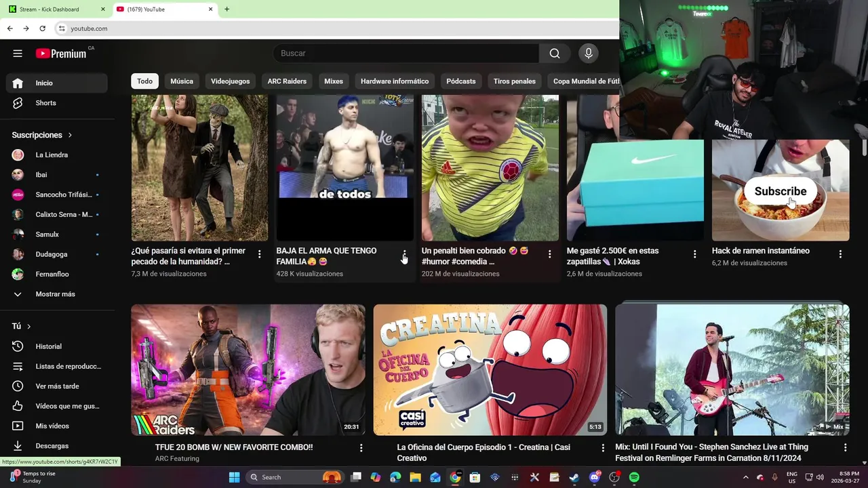Open options for Xokas zapatillas short
This screenshot has height=488, width=868.
694,254
